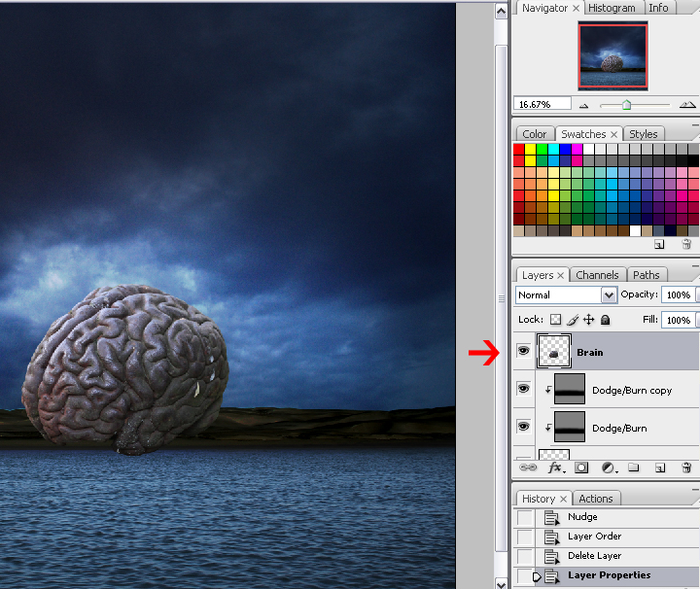This screenshot has width=700, height=589.
Task: Create a new adjustment layer icon
Action: pyautogui.click(x=608, y=468)
